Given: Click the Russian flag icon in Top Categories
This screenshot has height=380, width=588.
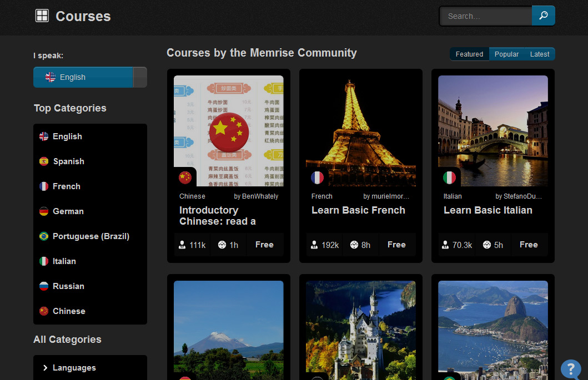Looking at the screenshot, I should pyautogui.click(x=44, y=286).
